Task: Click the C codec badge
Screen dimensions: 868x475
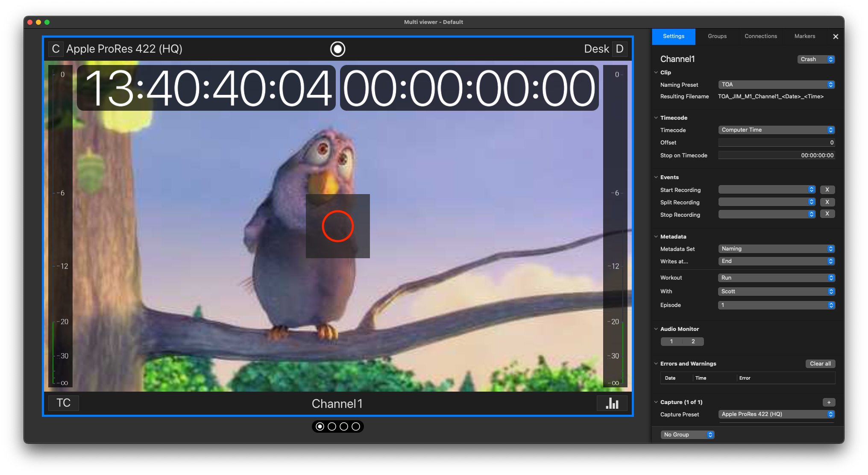Action: click(x=56, y=49)
